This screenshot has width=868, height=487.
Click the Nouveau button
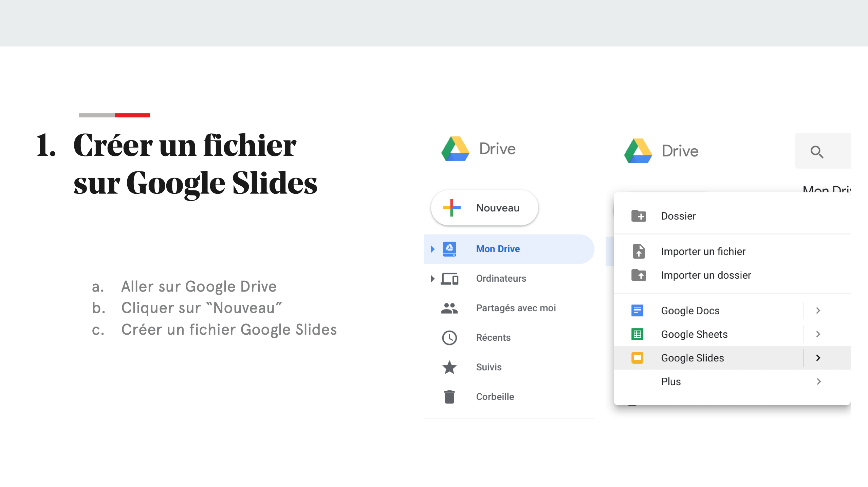click(484, 208)
